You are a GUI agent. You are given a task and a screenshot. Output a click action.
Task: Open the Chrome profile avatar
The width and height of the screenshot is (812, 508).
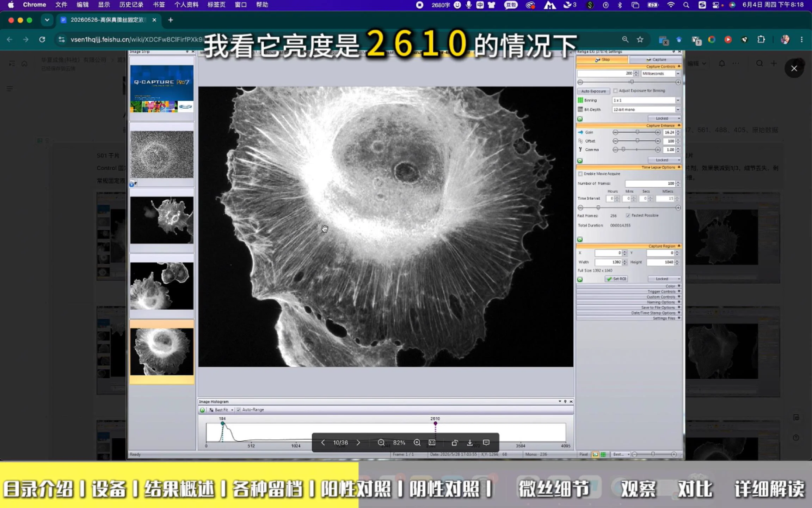pos(785,40)
